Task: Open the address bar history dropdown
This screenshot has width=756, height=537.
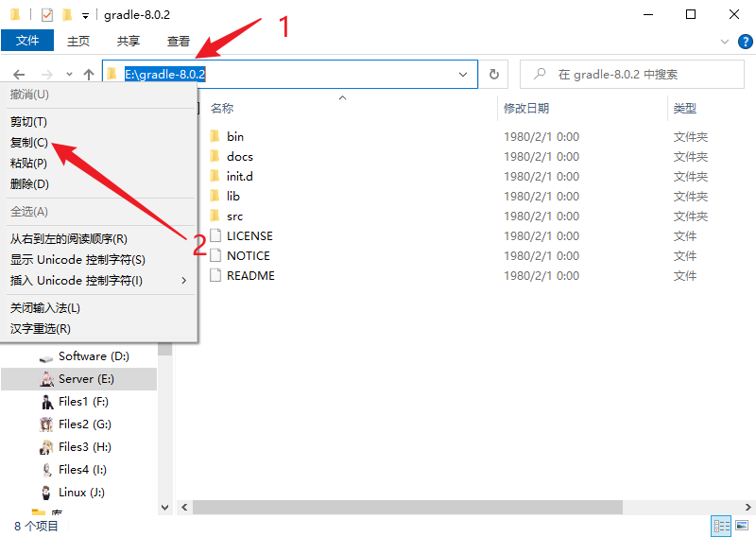Action: point(463,74)
